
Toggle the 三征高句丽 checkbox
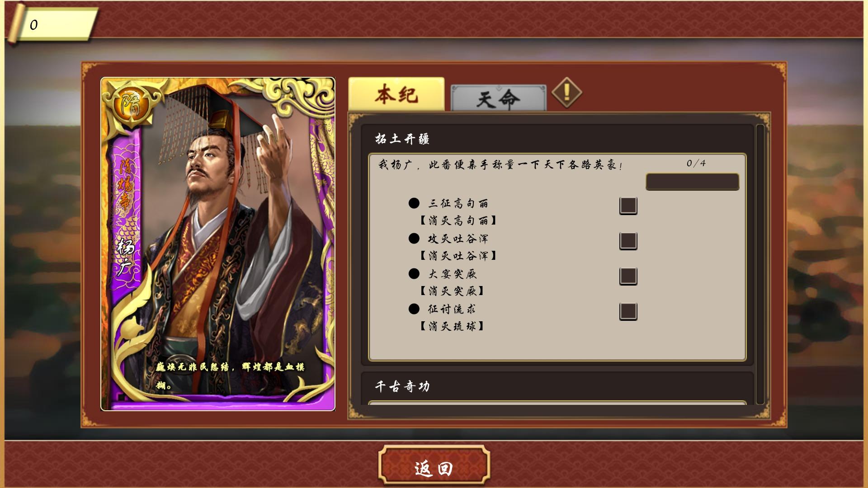(628, 206)
